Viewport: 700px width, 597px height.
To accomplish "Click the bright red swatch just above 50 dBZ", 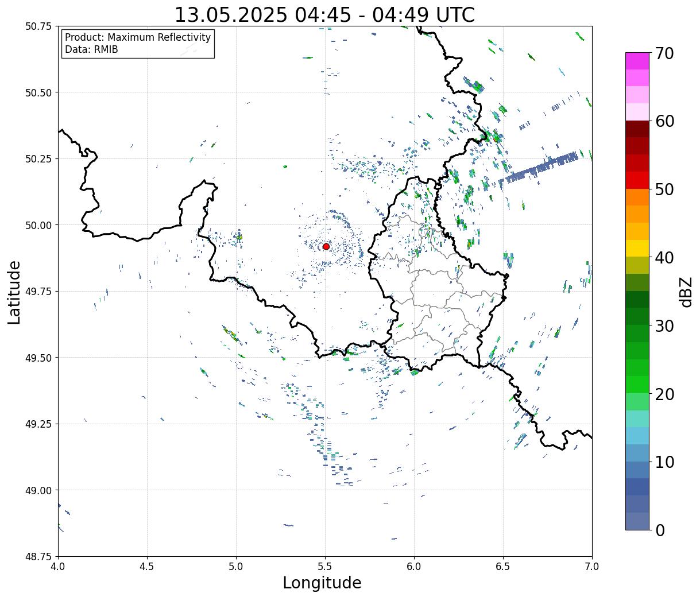I will [x=637, y=180].
